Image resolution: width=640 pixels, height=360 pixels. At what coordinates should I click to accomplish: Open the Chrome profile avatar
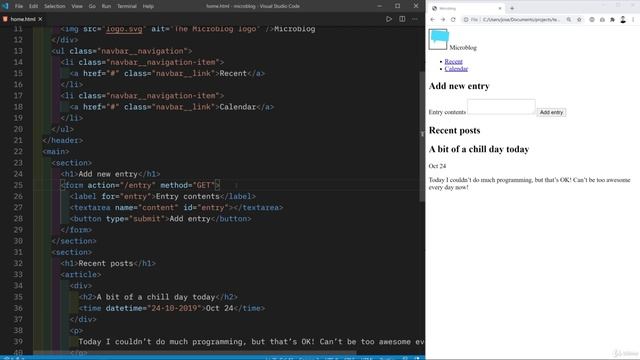(x=623, y=20)
